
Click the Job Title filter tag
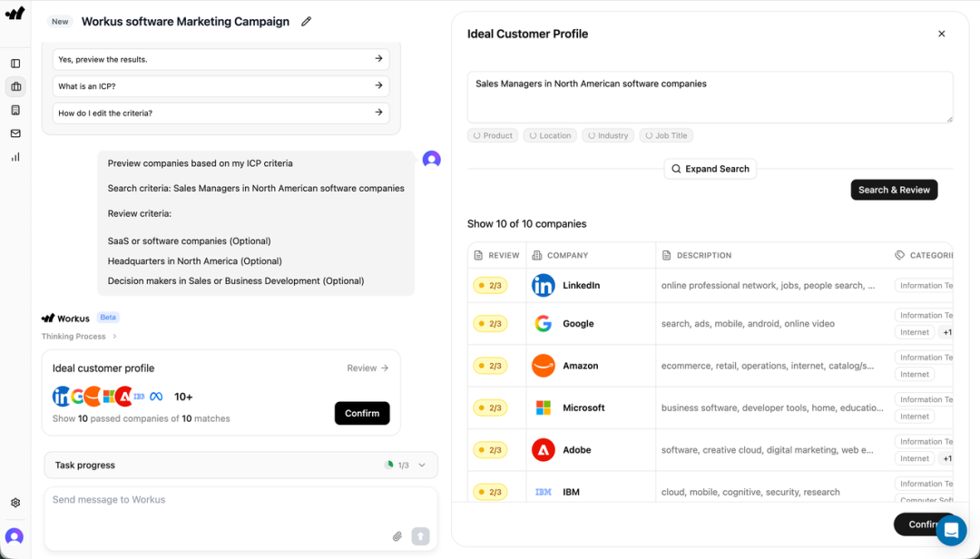pyautogui.click(x=666, y=136)
